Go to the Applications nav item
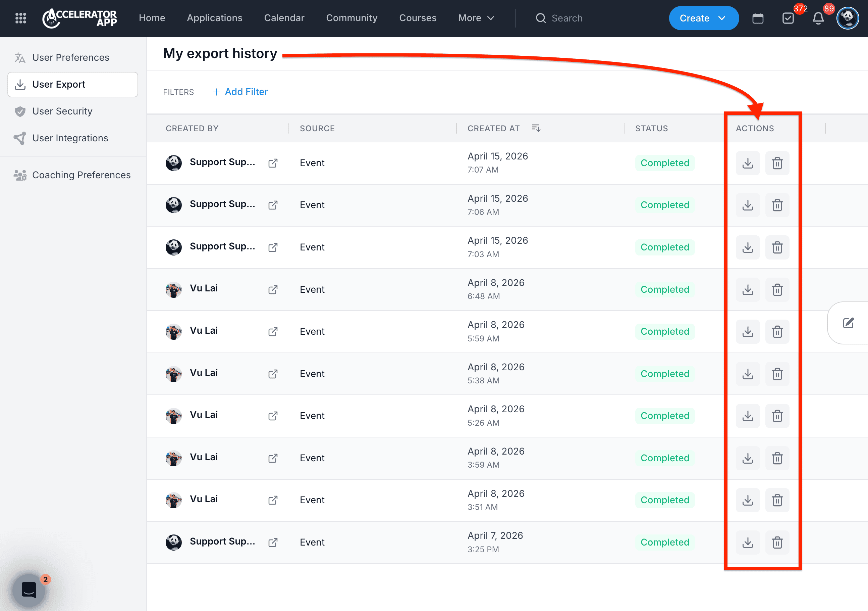 tap(214, 18)
